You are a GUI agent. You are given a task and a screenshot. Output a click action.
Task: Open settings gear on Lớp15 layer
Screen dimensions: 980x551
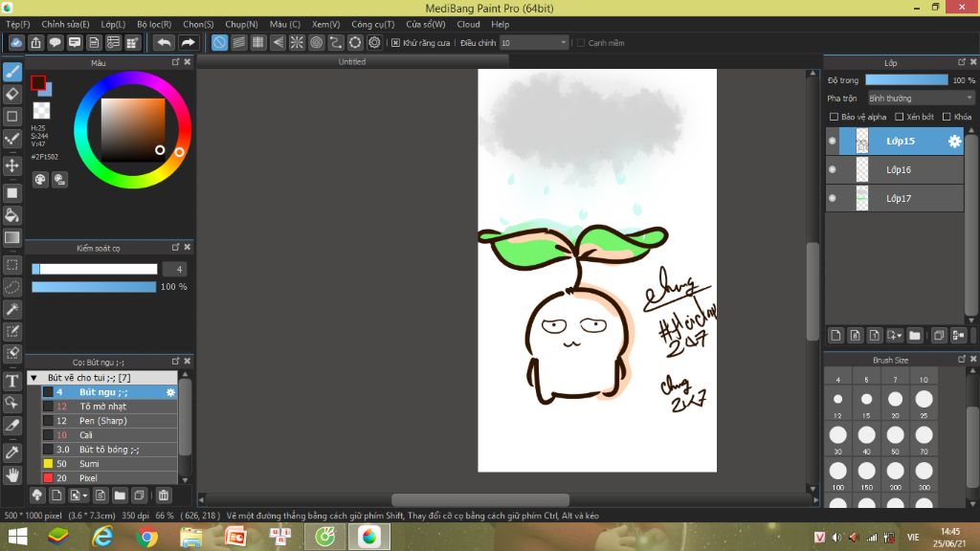(954, 142)
